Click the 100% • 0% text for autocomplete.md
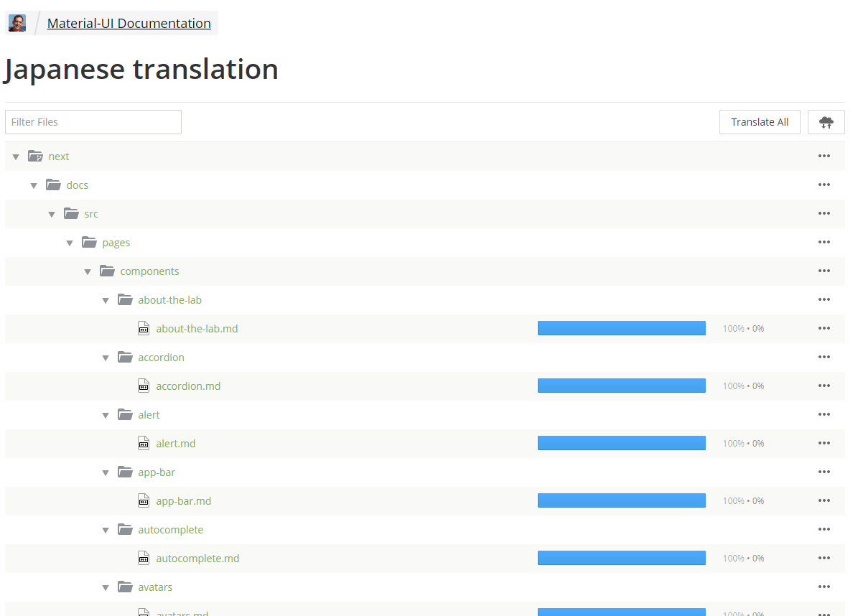This screenshot has width=858, height=616. [x=743, y=558]
